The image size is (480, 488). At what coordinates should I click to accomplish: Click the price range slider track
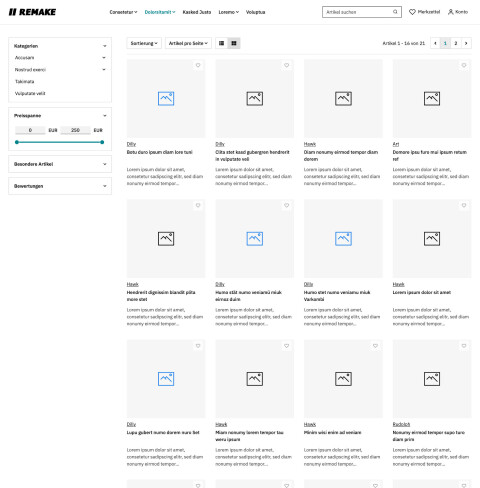coord(59,142)
